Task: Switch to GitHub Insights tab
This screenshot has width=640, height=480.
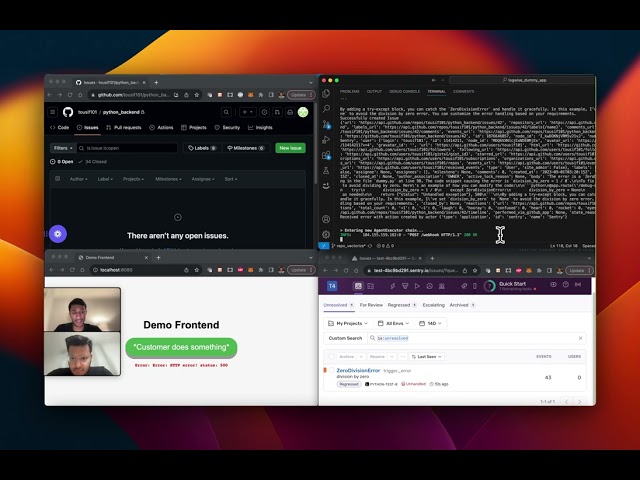Action: [x=260, y=127]
